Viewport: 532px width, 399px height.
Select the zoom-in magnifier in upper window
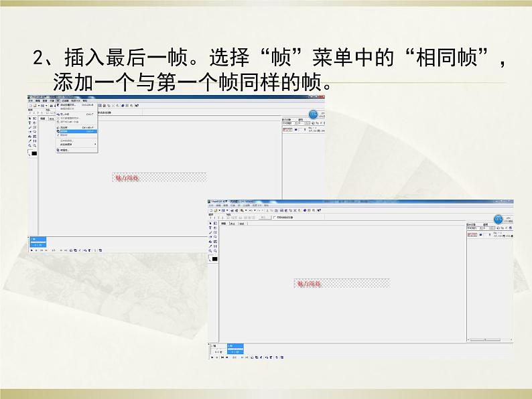pyautogui.click(x=30, y=145)
